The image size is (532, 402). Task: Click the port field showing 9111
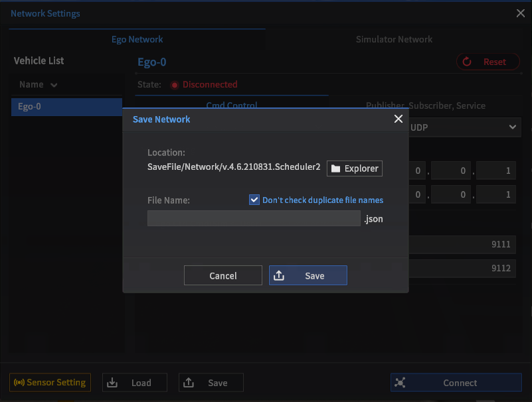pyautogui.click(x=462, y=244)
